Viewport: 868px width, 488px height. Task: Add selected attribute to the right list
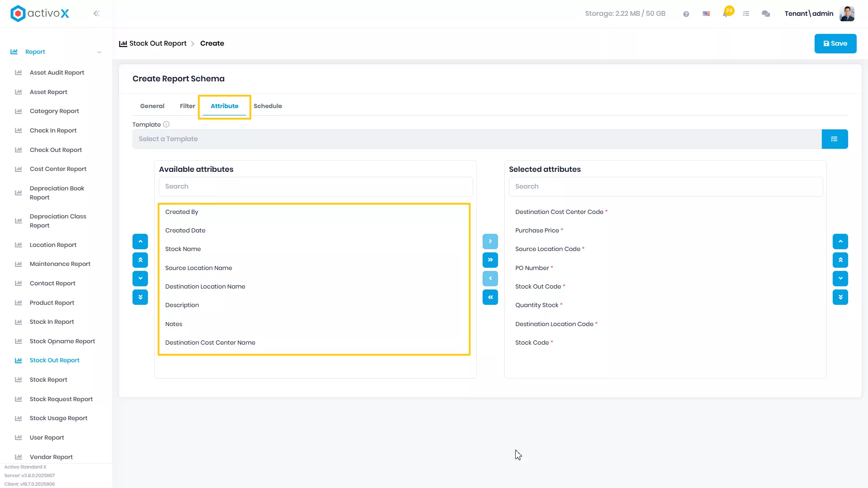coord(490,242)
